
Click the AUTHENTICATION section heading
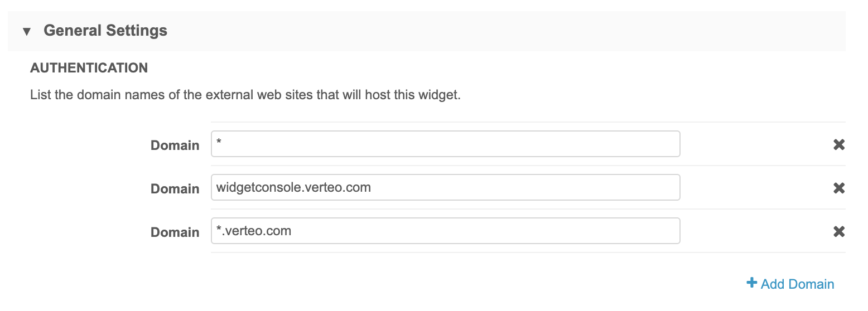[x=89, y=68]
